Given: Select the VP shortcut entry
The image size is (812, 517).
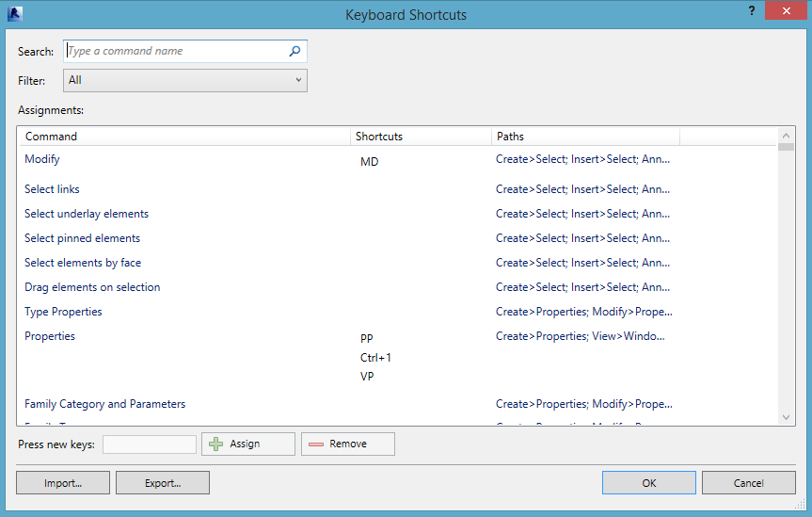Looking at the screenshot, I should click(x=367, y=377).
